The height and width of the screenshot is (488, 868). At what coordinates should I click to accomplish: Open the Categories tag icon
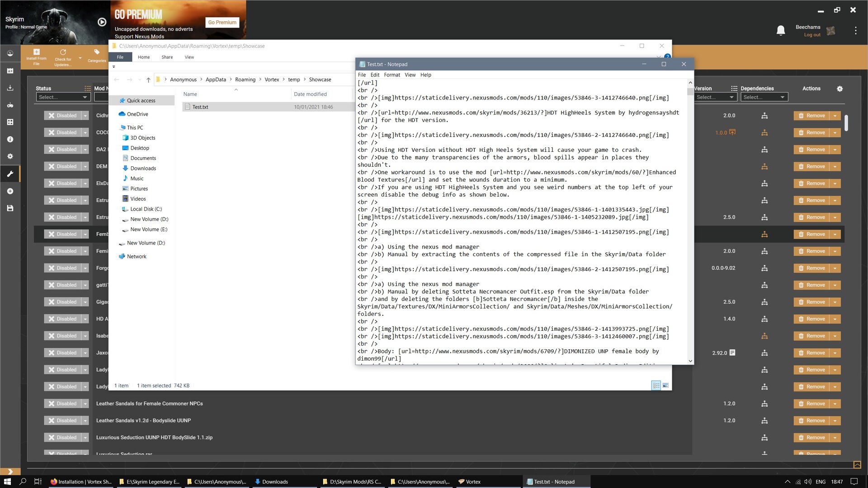pos(97,56)
